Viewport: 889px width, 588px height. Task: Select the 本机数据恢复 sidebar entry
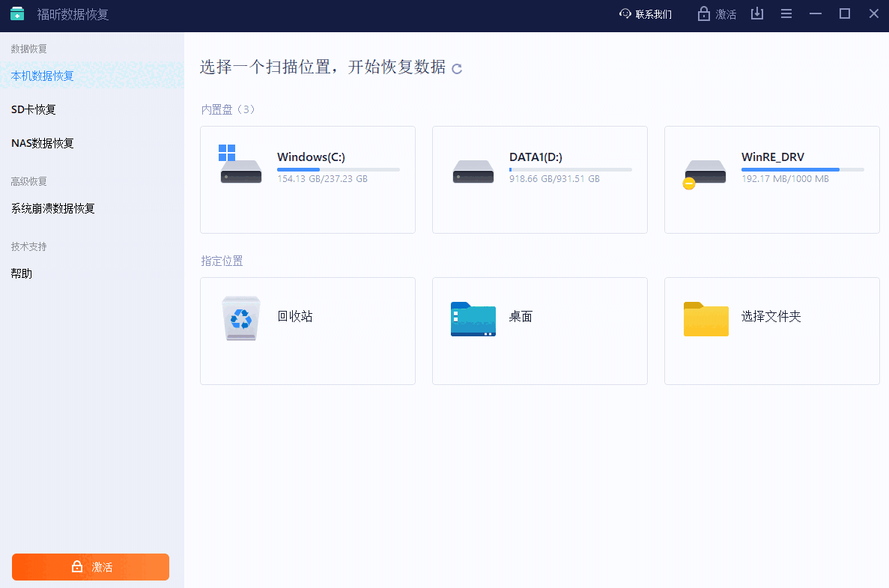[x=42, y=75]
